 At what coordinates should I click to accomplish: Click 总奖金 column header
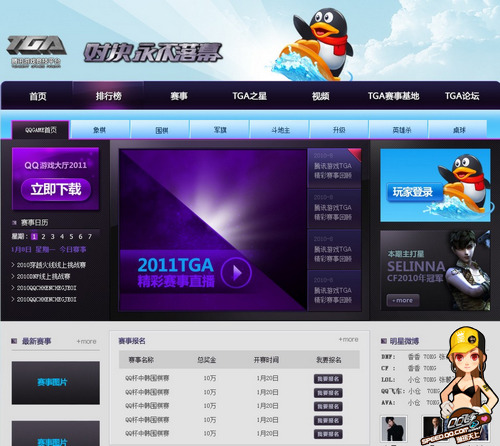pyautogui.click(x=207, y=360)
